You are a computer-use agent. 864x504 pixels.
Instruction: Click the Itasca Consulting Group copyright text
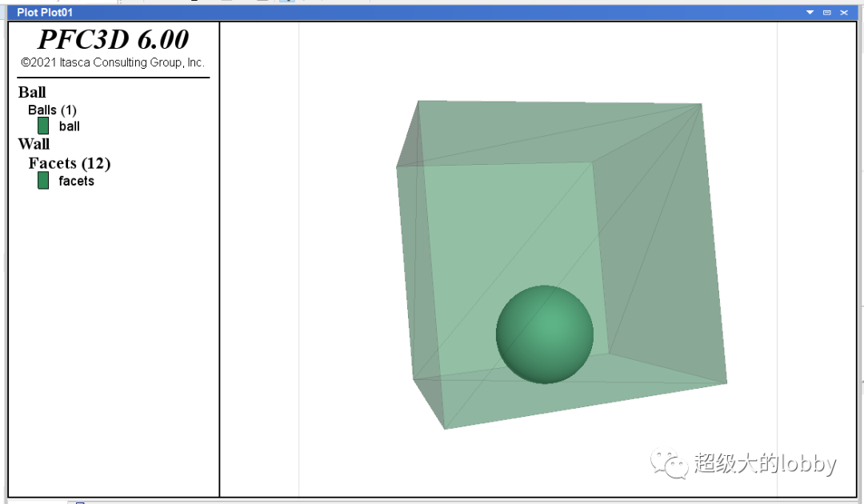pyautogui.click(x=113, y=62)
